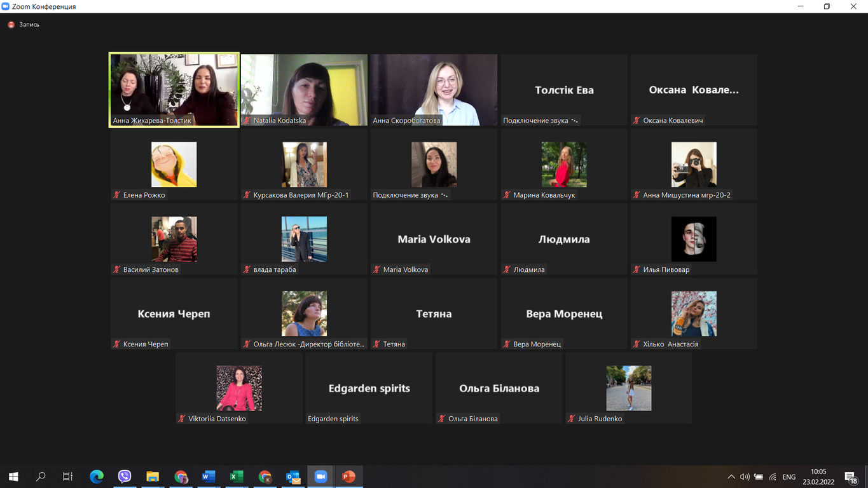
Task: Switch to Zoom taskbar icon
Action: 320,477
